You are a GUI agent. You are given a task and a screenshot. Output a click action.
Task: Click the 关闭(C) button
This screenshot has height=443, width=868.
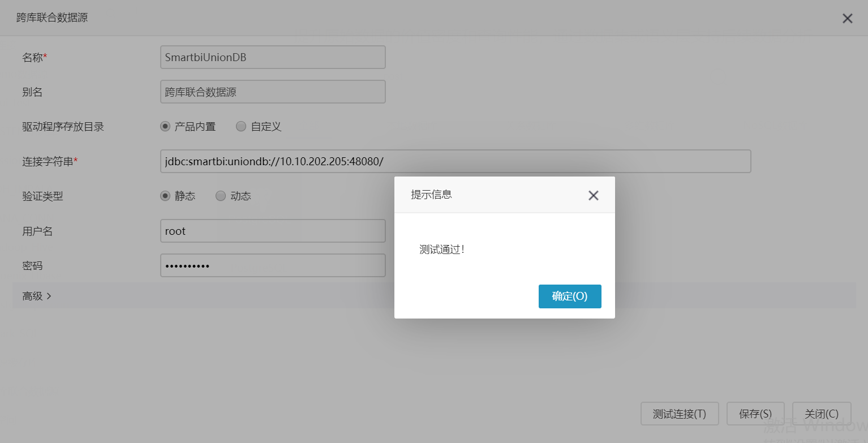pos(822,414)
